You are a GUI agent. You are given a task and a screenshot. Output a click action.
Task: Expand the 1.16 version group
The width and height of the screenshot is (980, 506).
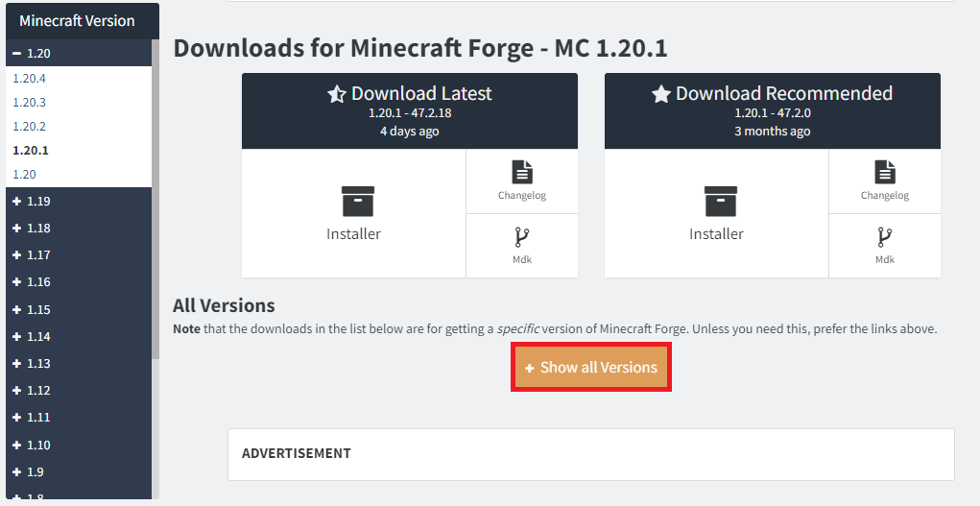tap(17, 282)
